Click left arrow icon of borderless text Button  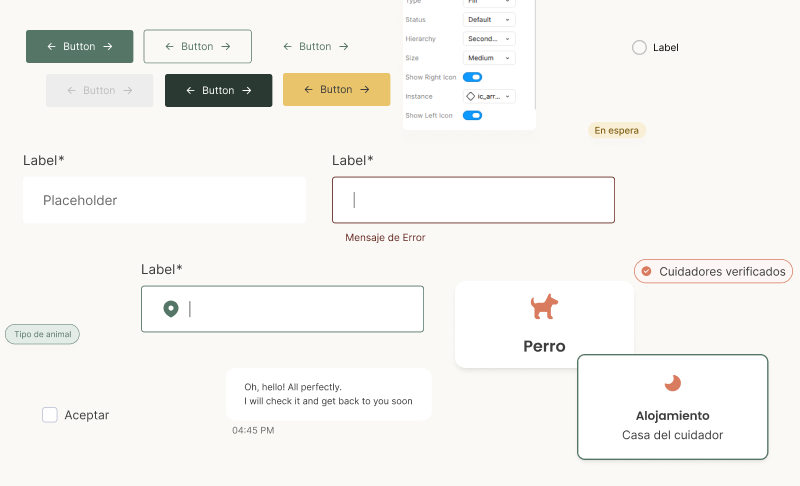(x=287, y=46)
